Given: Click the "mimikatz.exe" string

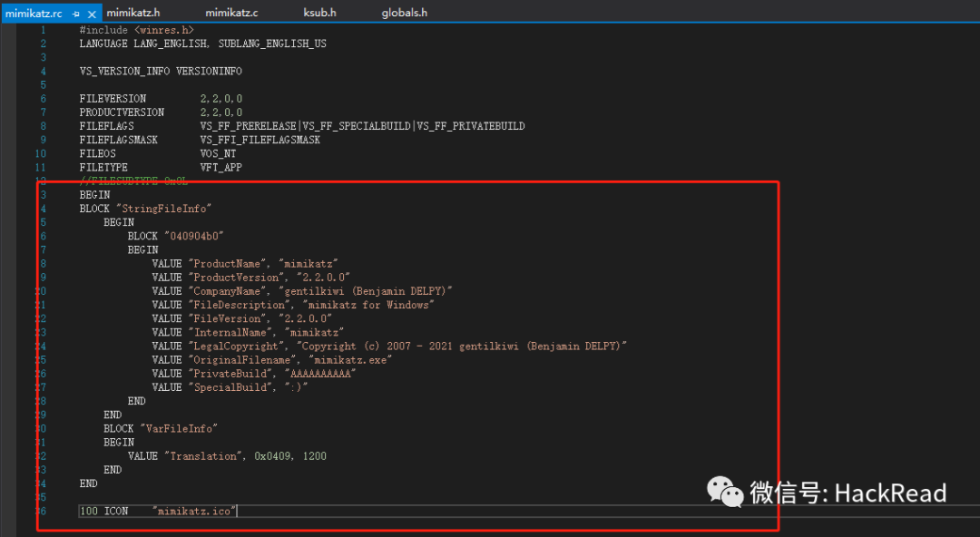Looking at the screenshot, I should (x=350, y=360).
